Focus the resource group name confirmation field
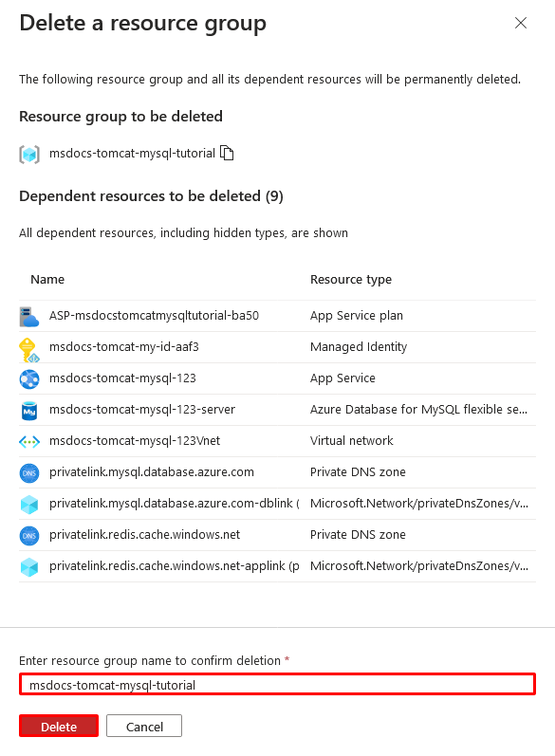This screenshot has width=555, height=756. (277, 684)
